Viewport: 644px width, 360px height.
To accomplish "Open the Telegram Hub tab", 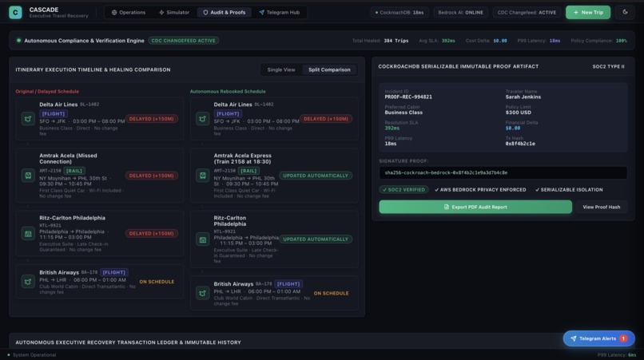I will (280, 12).
